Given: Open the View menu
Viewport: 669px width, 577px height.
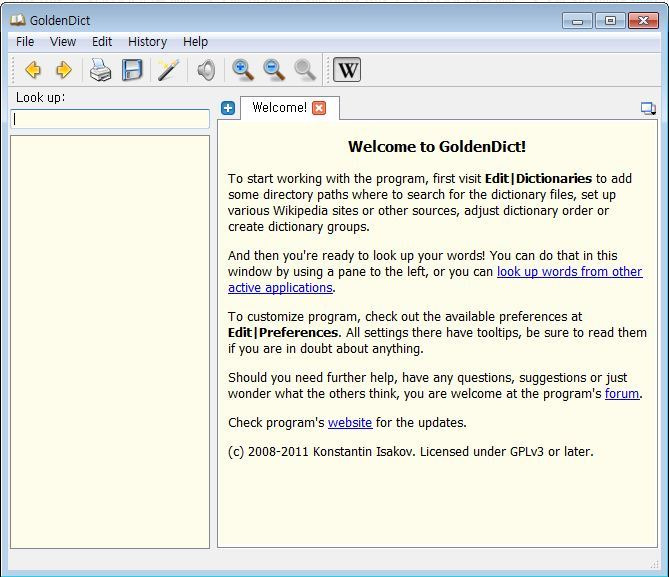Looking at the screenshot, I should (63, 42).
